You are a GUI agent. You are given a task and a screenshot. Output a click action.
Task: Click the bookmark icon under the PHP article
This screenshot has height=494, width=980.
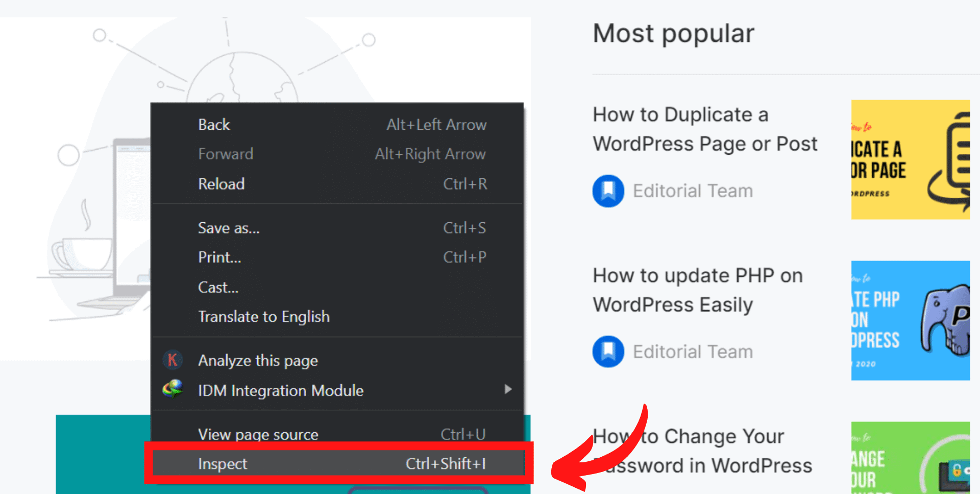(608, 351)
